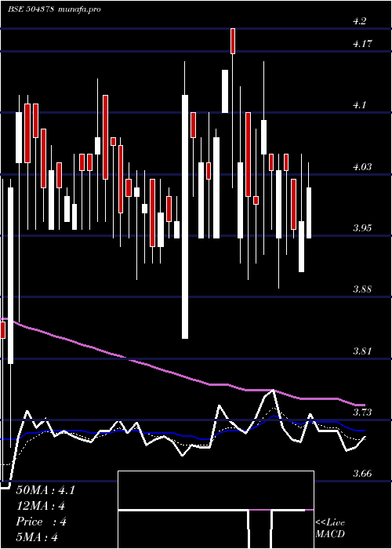Click the 4.03 price axis label
This screenshot has width=392, height=549.
pyautogui.click(x=362, y=166)
